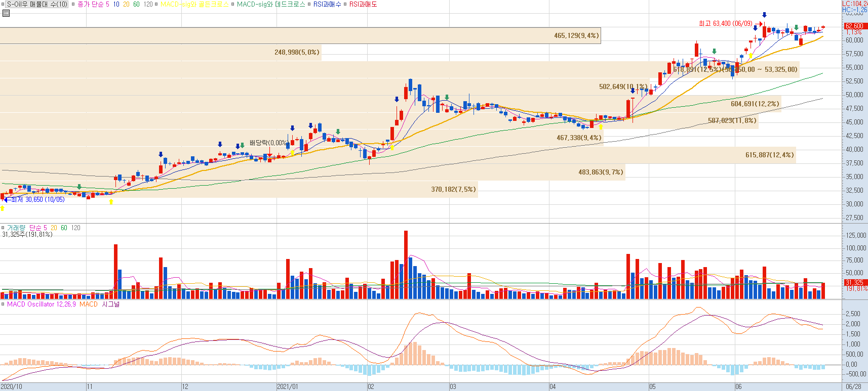Select the 370,182(7.5%) volume profile label
This screenshot has height=391, width=868.
[x=453, y=189]
